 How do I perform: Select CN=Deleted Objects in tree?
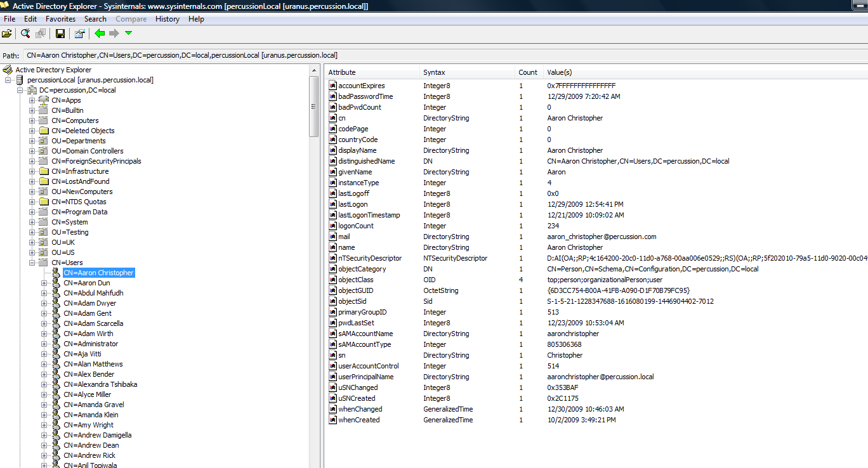click(x=83, y=131)
